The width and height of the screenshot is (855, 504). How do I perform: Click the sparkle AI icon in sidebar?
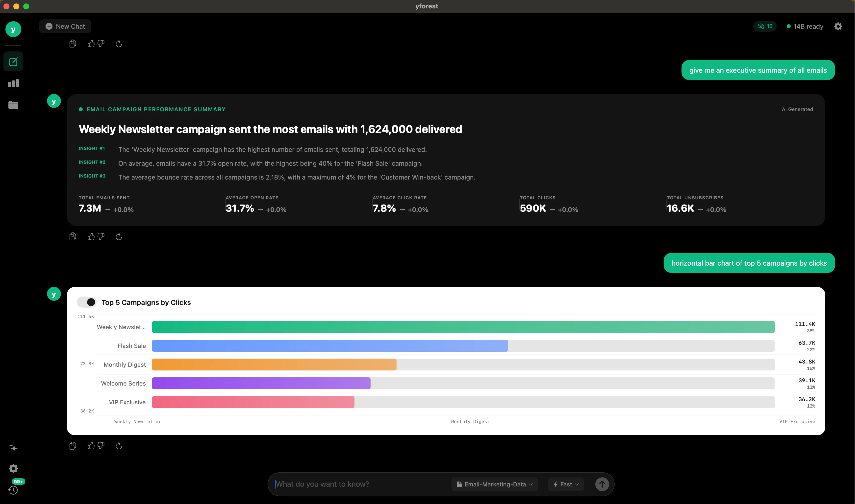pos(13,447)
